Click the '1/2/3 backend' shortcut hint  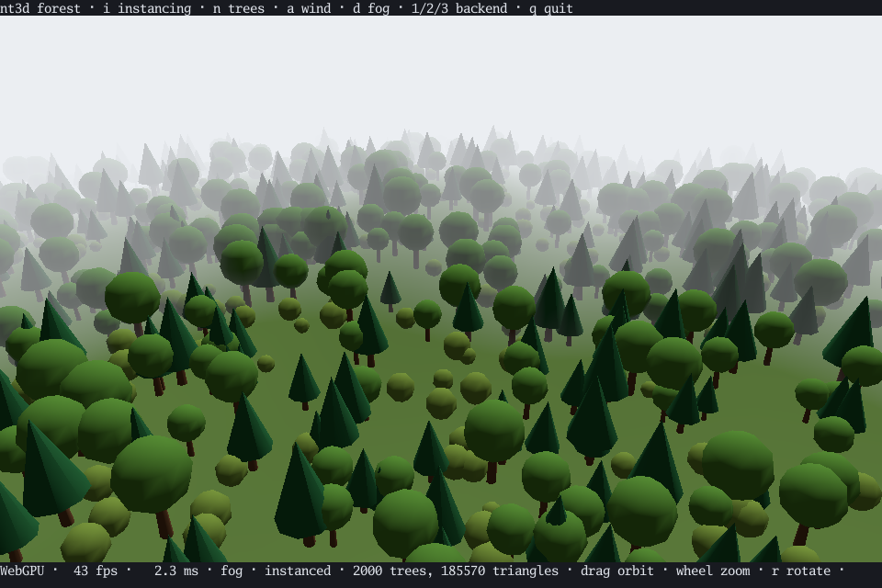[x=459, y=8]
